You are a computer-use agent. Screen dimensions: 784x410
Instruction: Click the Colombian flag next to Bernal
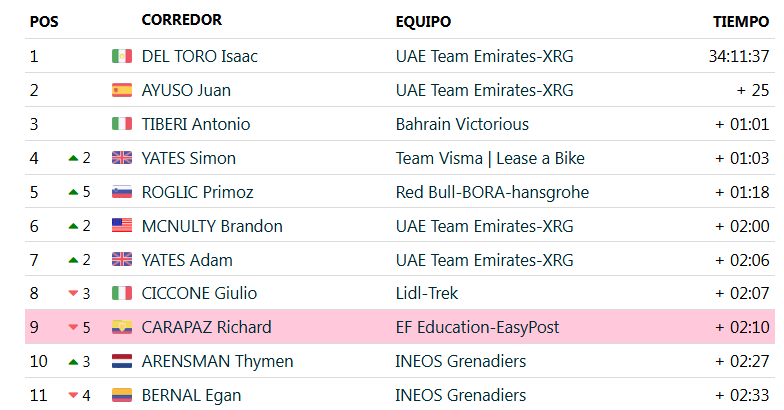pyautogui.click(x=122, y=395)
